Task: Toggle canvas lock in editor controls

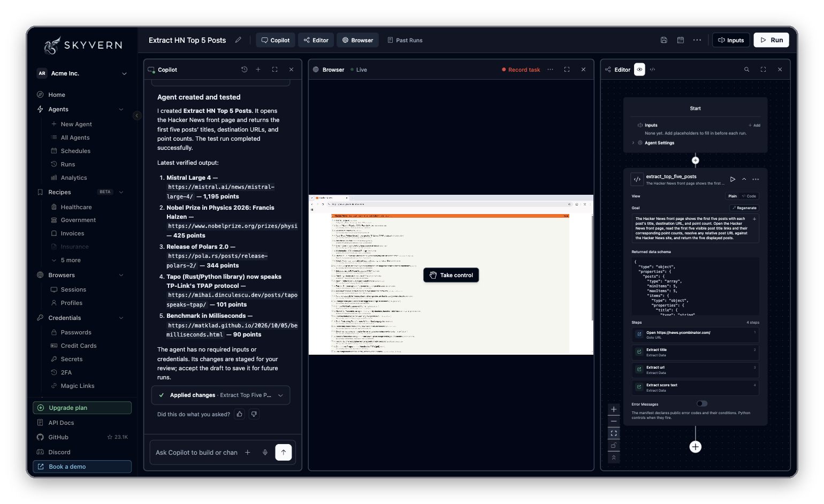Action: [x=614, y=446]
